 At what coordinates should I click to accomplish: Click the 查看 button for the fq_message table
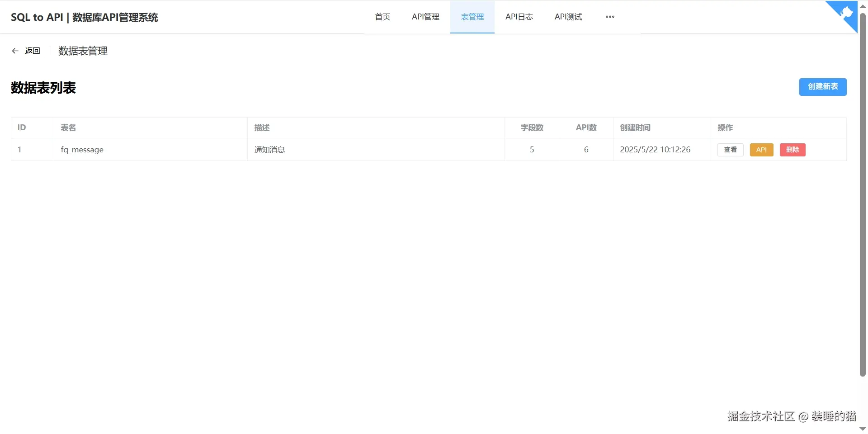(730, 150)
